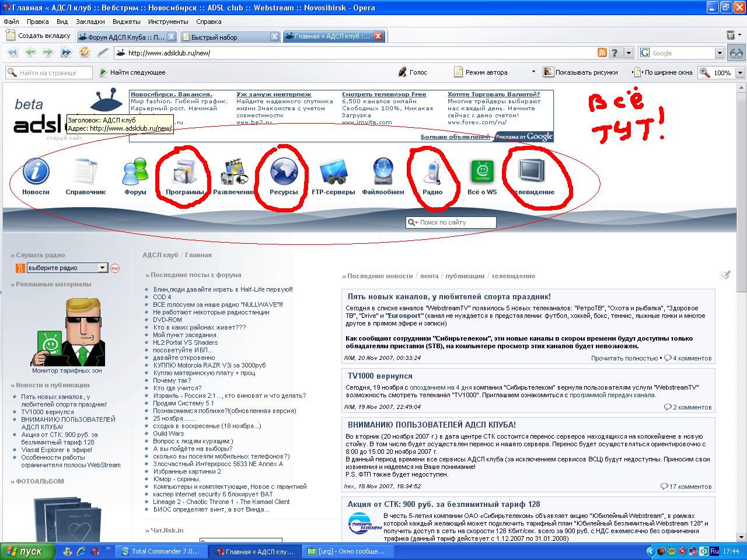Click the TV1000 вернулся news headline
747x560 pixels.
tap(380, 376)
